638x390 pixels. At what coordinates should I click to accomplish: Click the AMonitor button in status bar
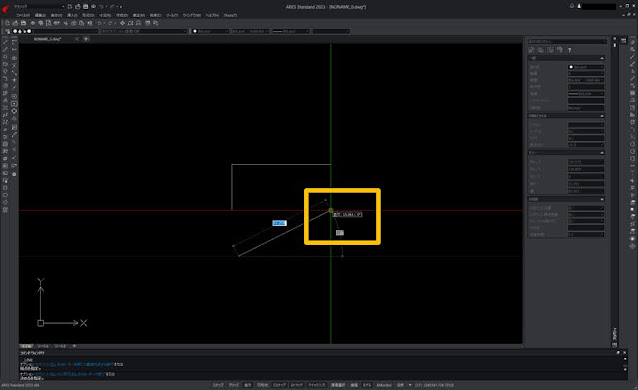pyautogui.click(x=384, y=385)
